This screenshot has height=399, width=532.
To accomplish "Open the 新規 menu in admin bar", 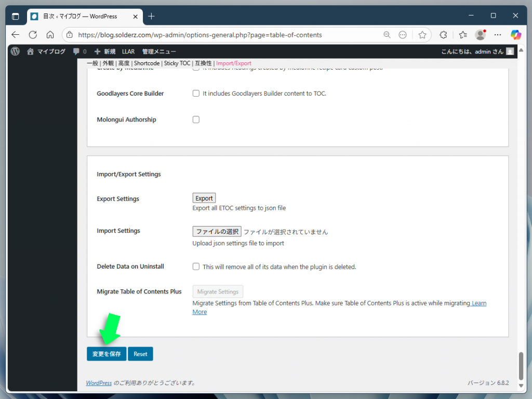I will tap(105, 51).
